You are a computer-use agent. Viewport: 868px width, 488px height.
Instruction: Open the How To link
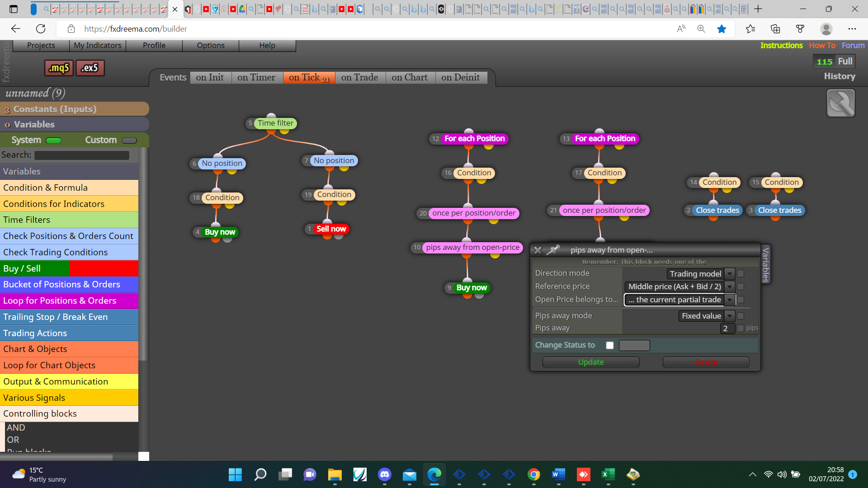[822, 46]
